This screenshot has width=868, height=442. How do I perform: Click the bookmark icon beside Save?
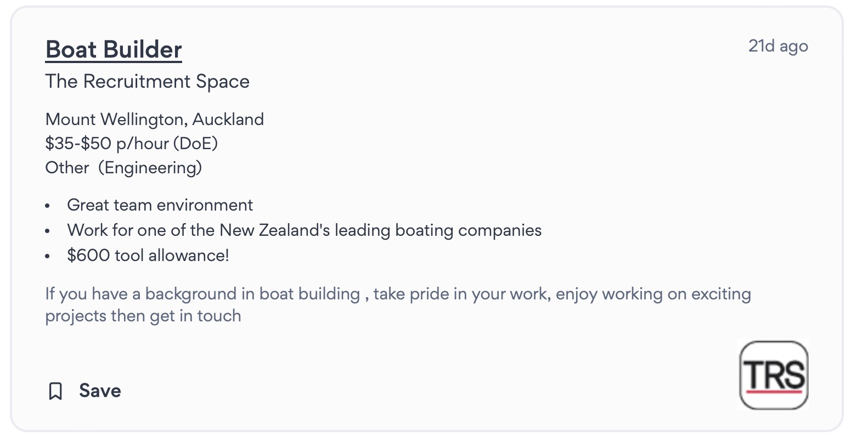[55, 391]
